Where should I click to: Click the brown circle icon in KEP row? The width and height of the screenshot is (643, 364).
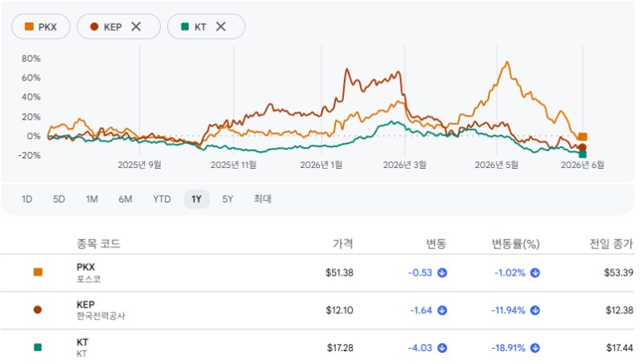point(38,310)
